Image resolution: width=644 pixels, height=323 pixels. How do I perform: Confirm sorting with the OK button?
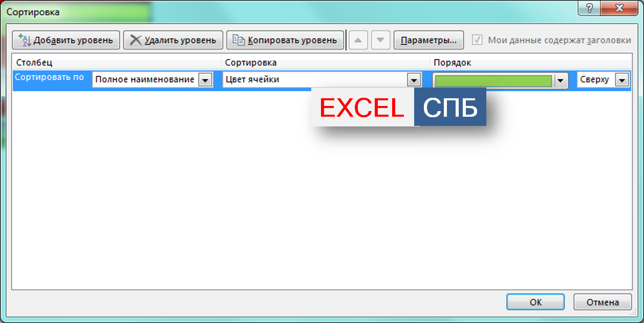tap(535, 302)
